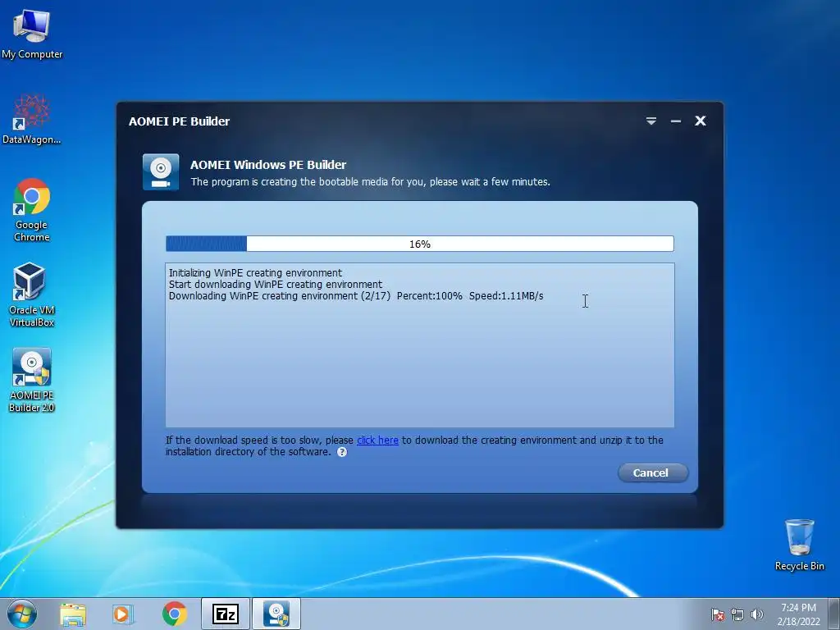Cancel the bootable media creation

tap(652, 472)
